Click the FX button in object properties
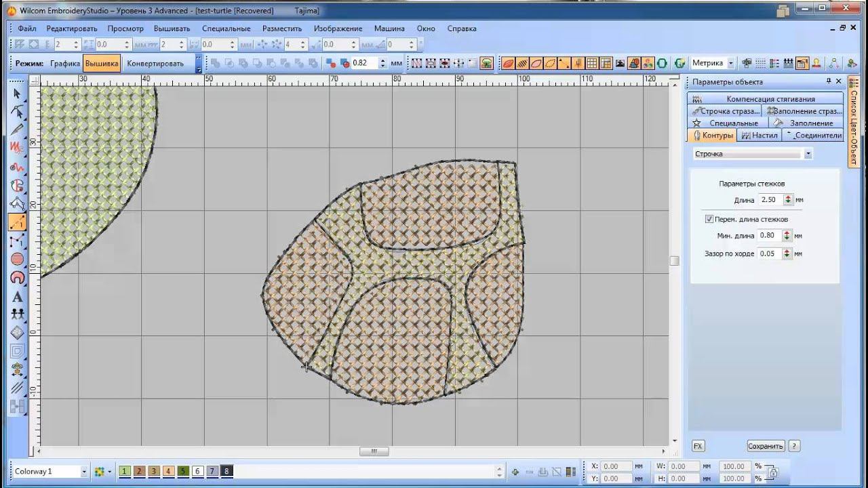 698,446
